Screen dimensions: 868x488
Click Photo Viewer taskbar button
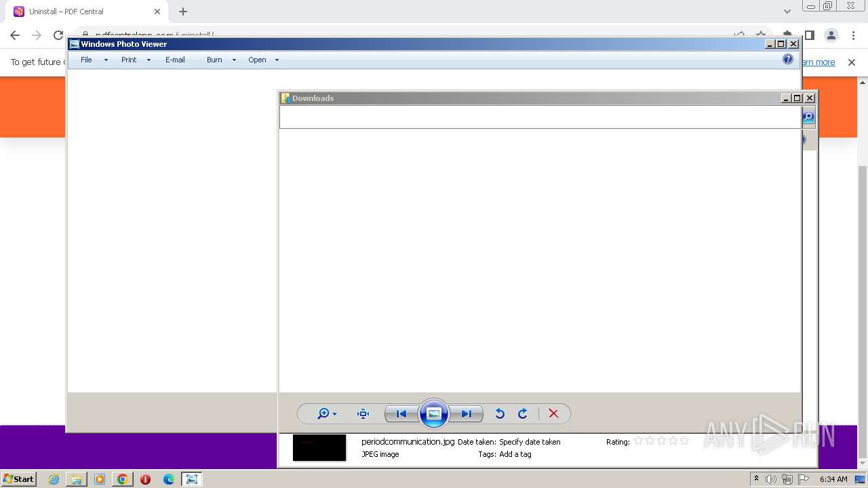pyautogui.click(x=192, y=479)
